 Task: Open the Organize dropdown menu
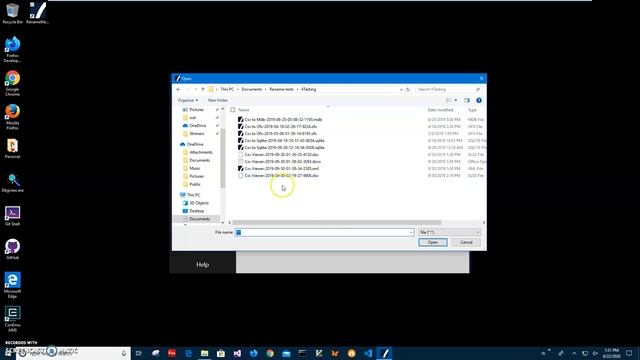click(188, 100)
